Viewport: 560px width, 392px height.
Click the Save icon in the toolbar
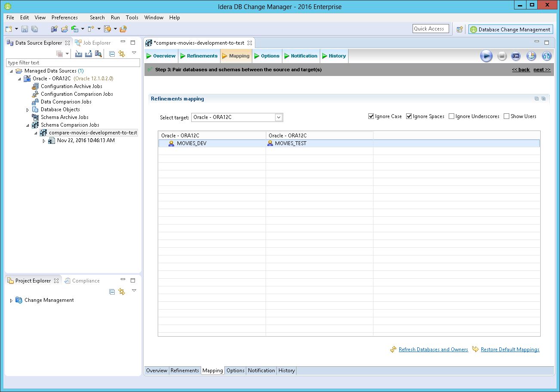[24, 29]
